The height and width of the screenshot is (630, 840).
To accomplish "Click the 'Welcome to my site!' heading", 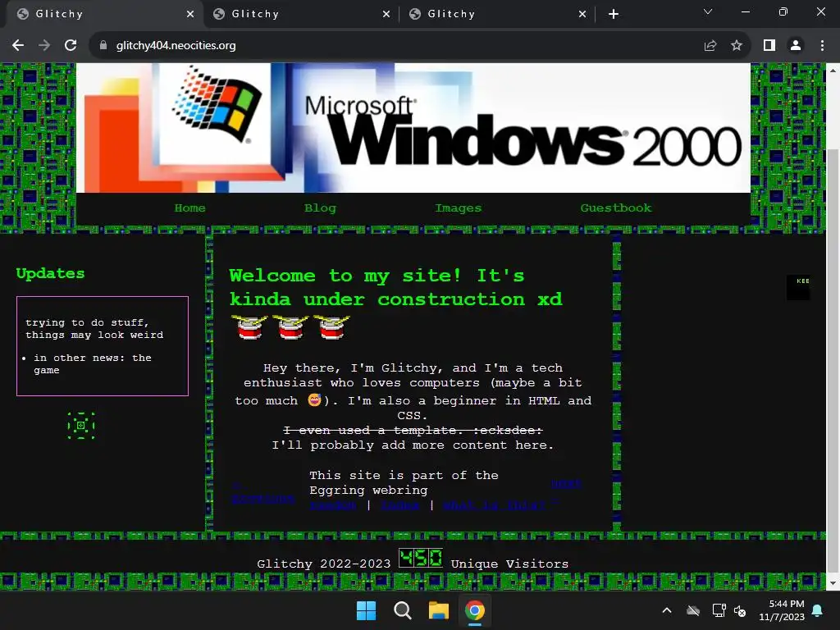I will pyautogui.click(x=396, y=287).
